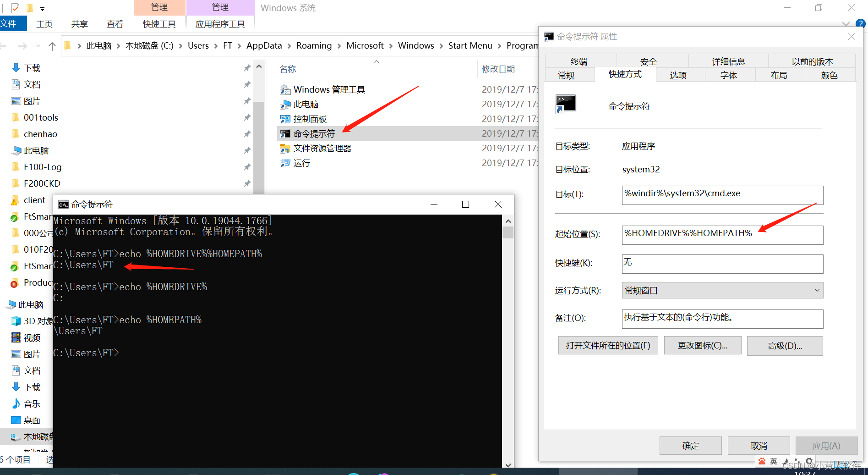Select the 运行 shortcut icon
This screenshot has height=475, width=868.
tap(284, 163)
